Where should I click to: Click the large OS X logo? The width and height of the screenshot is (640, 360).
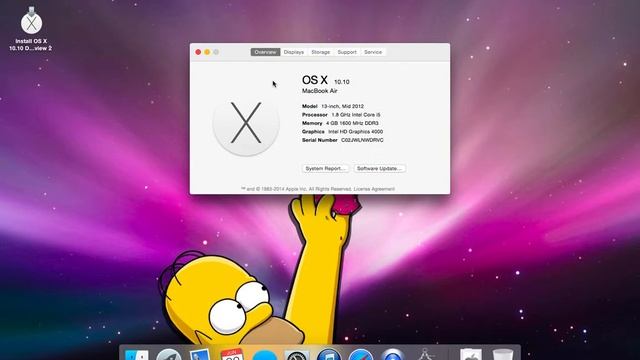tap(246, 122)
